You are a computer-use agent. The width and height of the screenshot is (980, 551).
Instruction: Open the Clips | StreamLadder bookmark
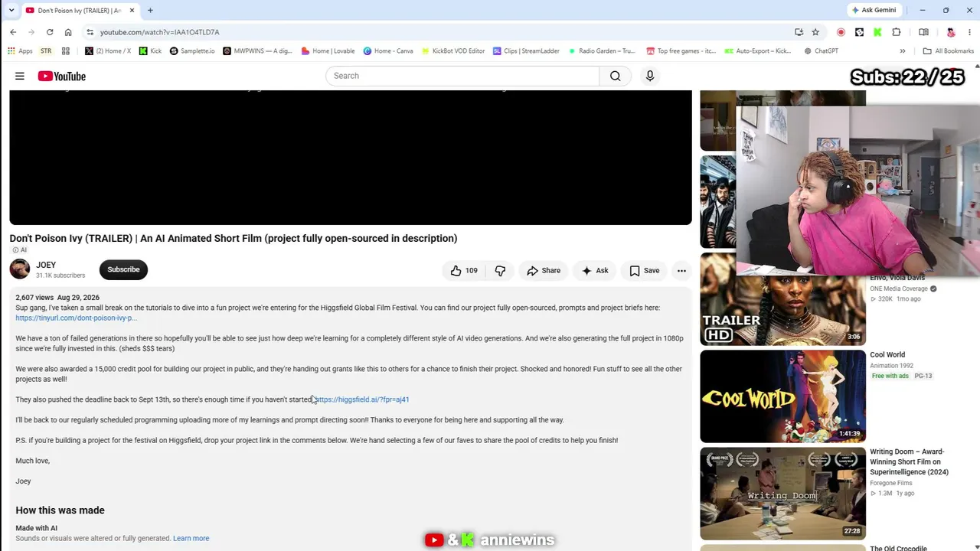[526, 51]
